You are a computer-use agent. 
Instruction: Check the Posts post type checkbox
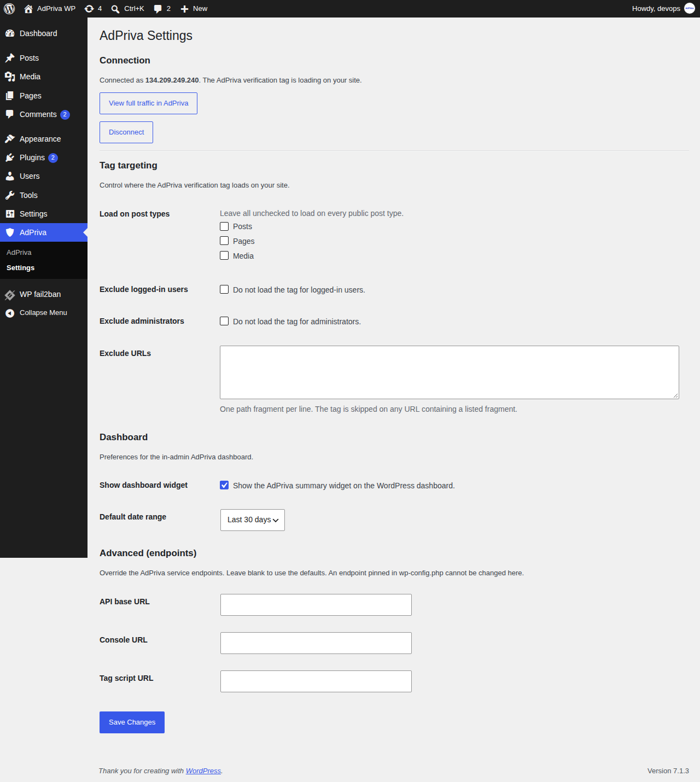[x=224, y=226]
